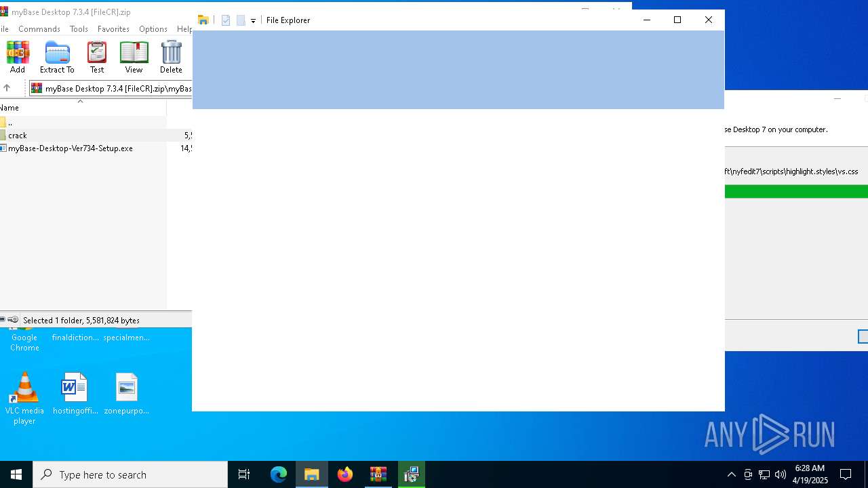Go up one folder in WinRAR
The width and height of the screenshot is (868, 488).
coord(7,88)
